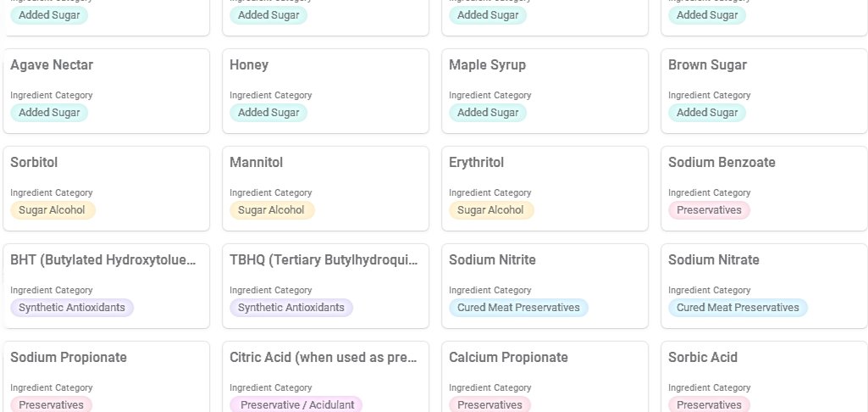Select the Maple Syrup card title
Viewport: 868px width, 412px height.
coord(487,65)
